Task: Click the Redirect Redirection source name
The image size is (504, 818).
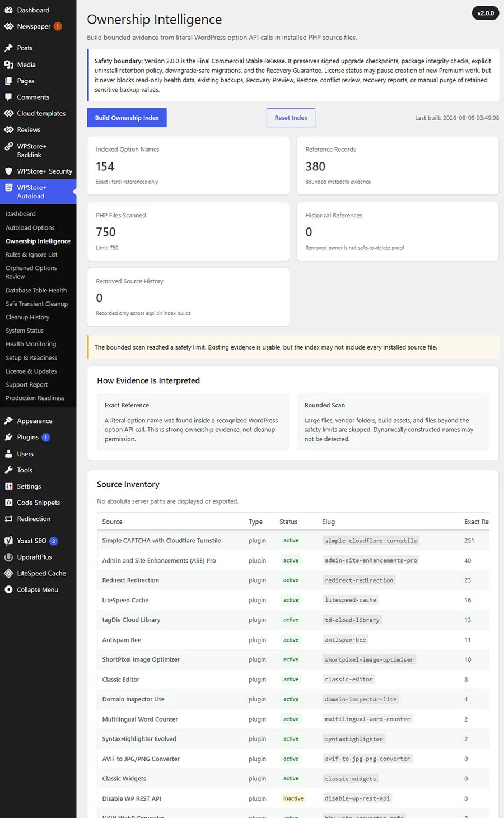Action: tap(130, 580)
